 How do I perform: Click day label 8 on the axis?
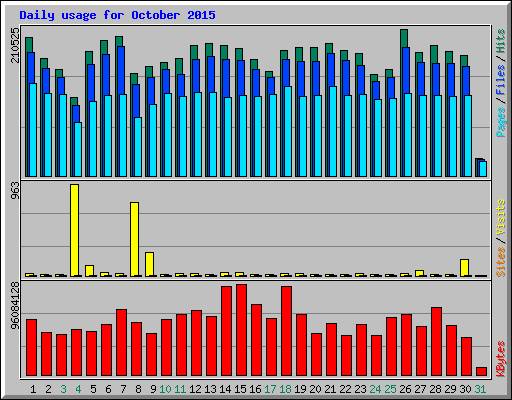pos(138,389)
